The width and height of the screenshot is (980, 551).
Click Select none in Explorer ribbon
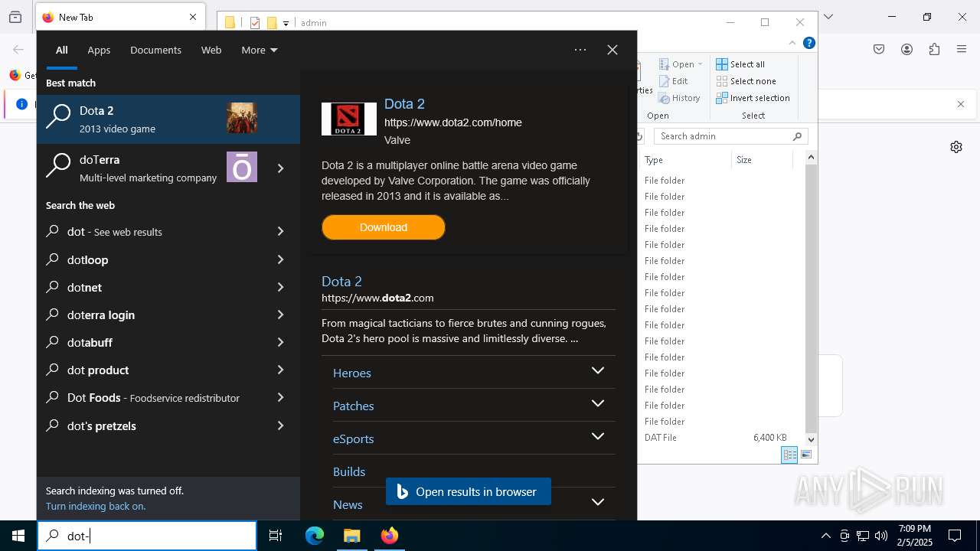coord(746,81)
